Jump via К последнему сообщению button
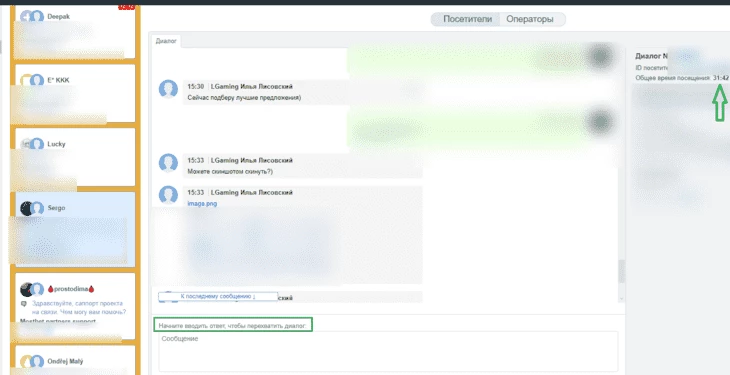The width and height of the screenshot is (730, 375). click(218, 296)
